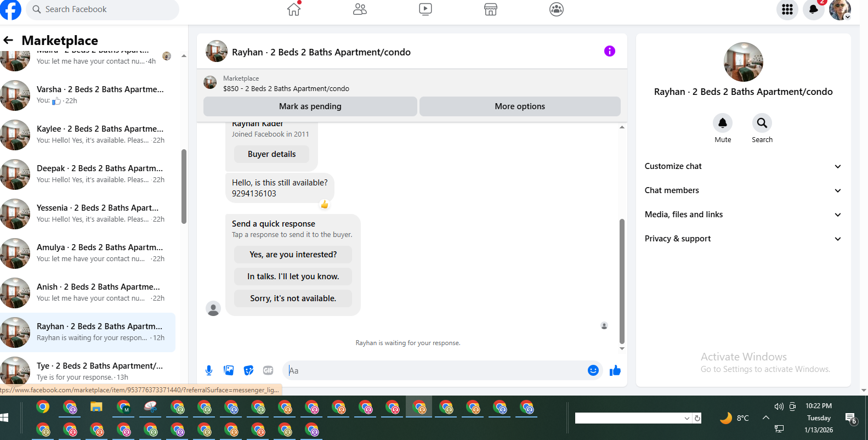
Task: Send quick response Sorry, it's not available.
Action: pyautogui.click(x=293, y=298)
